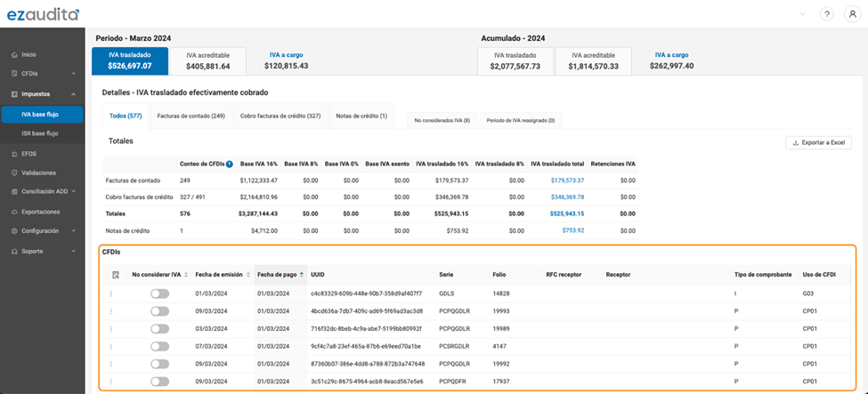
Task: Click the column filter icon in CFDIs table
Action: coord(115,275)
